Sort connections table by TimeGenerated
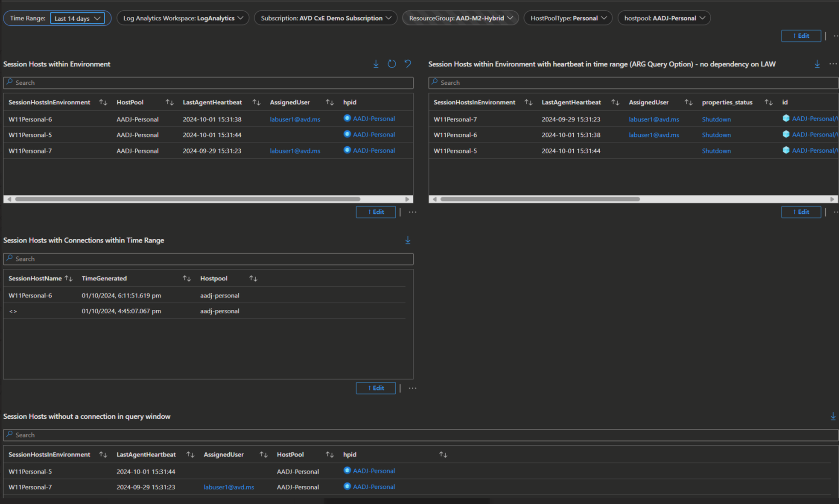 (186, 279)
